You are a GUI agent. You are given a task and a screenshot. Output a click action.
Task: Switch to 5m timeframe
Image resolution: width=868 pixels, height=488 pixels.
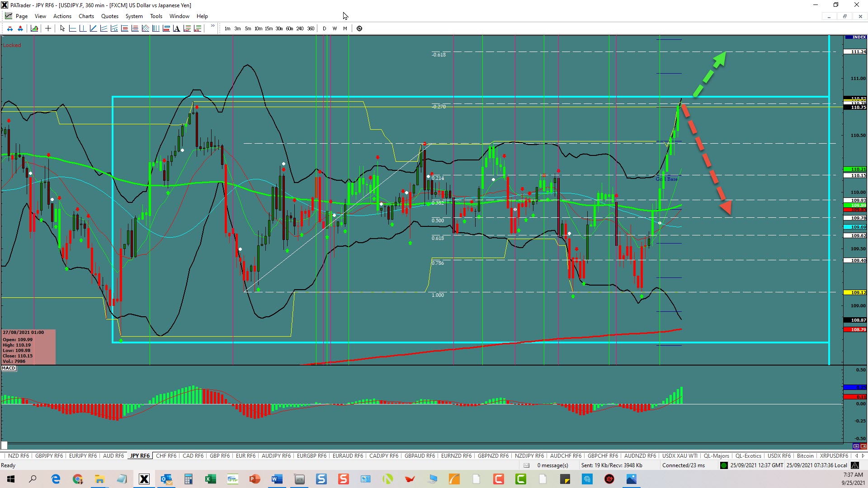[x=248, y=28]
